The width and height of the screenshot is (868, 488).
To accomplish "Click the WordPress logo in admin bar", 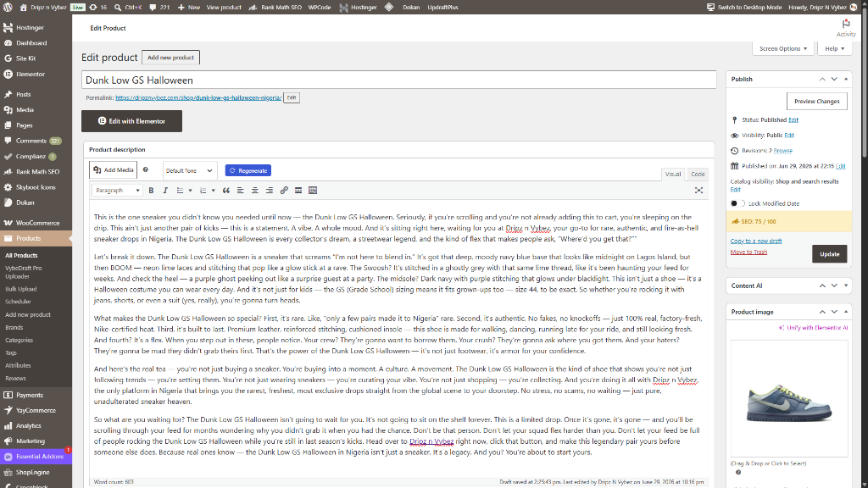I will pos(8,7).
